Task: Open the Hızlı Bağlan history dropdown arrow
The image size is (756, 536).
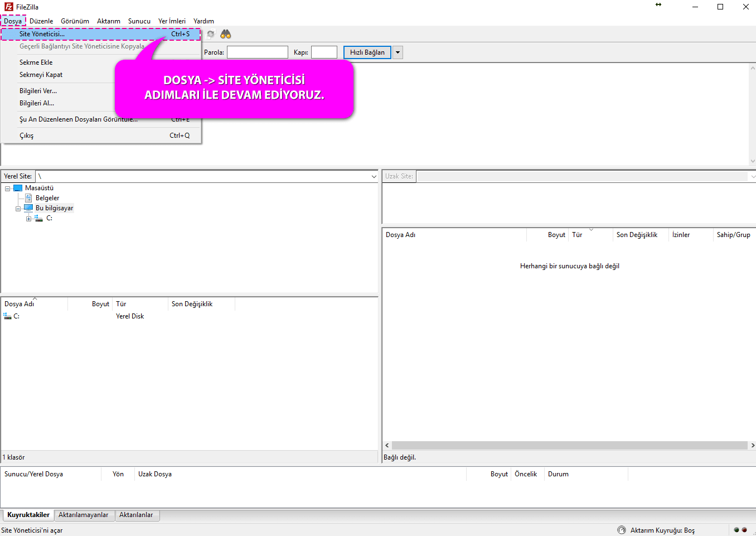Action: [398, 52]
